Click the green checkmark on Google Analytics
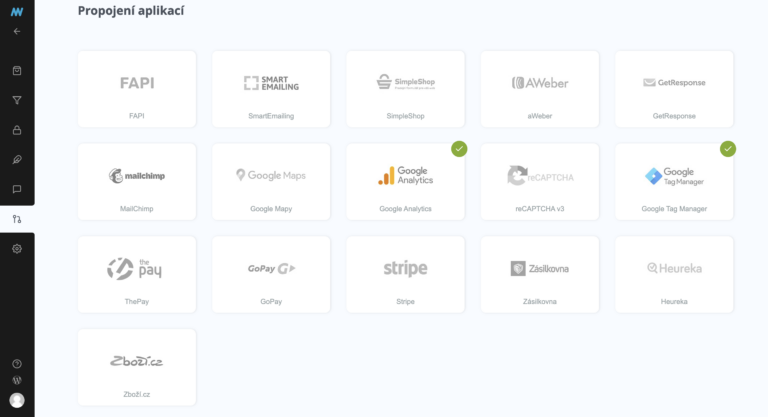The image size is (768, 417). [459, 149]
